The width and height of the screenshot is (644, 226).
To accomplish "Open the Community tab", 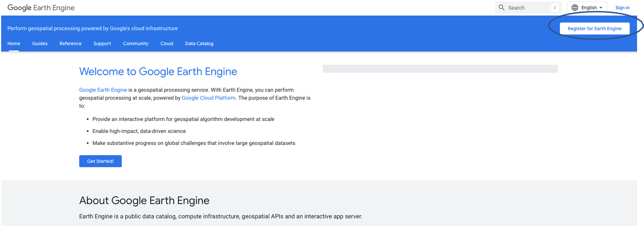I will coord(135,43).
